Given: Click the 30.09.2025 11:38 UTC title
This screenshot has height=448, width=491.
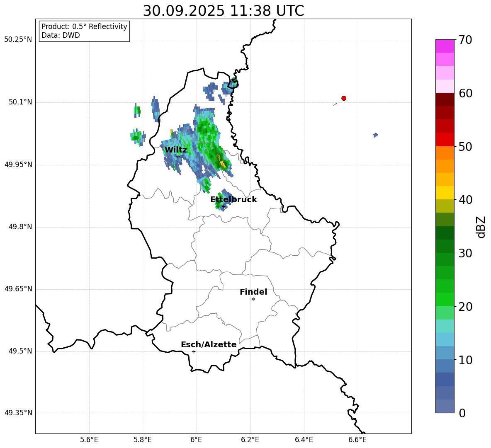Looking at the screenshot, I should tap(224, 11).
